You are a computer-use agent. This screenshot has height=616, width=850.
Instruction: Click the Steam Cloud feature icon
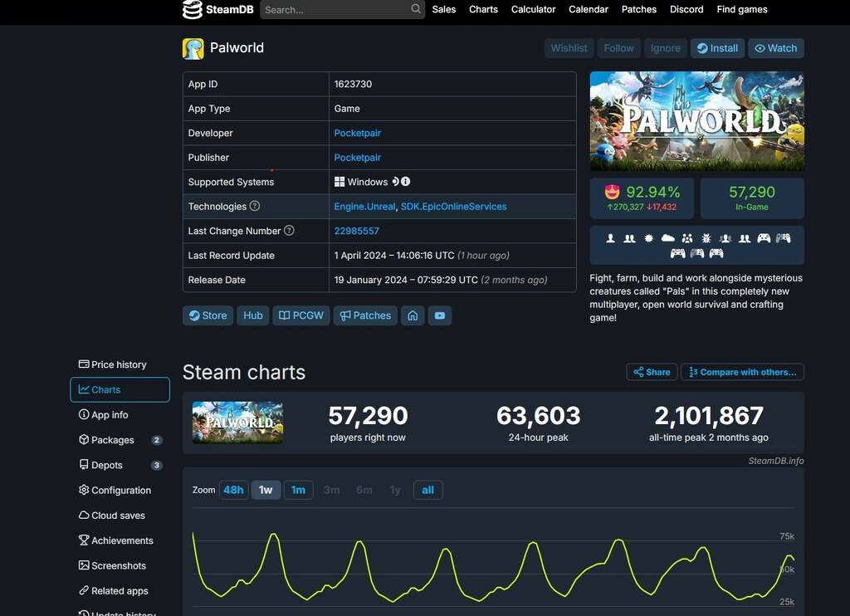pyautogui.click(x=667, y=238)
